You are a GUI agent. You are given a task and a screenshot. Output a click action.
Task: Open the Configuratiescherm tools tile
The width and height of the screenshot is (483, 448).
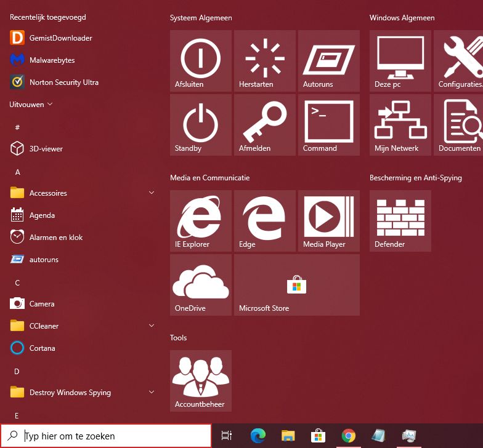coord(458,60)
